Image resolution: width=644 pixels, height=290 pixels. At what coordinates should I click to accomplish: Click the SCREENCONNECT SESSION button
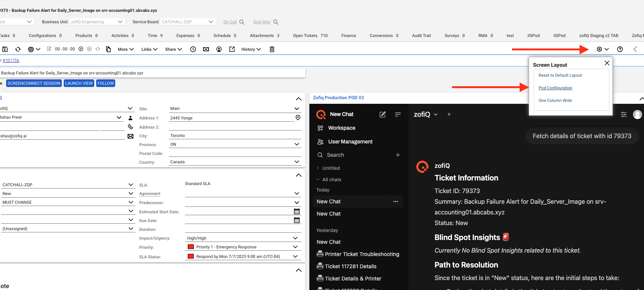pyautogui.click(x=34, y=83)
